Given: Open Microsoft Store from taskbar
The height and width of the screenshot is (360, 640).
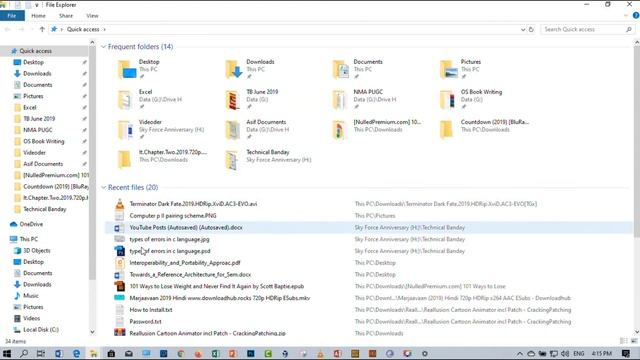Looking at the screenshot, I should (x=111, y=353).
